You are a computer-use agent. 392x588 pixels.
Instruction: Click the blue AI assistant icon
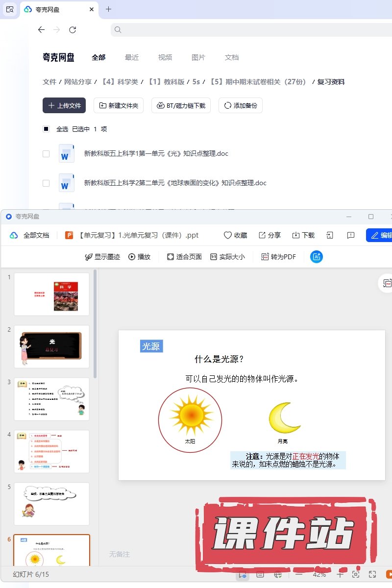click(317, 257)
